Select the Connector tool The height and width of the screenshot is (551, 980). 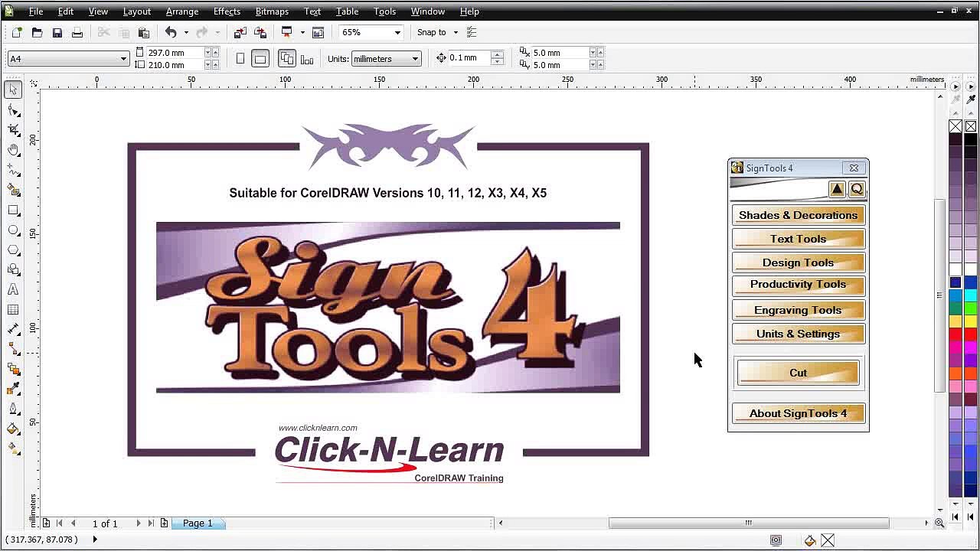pos(13,349)
